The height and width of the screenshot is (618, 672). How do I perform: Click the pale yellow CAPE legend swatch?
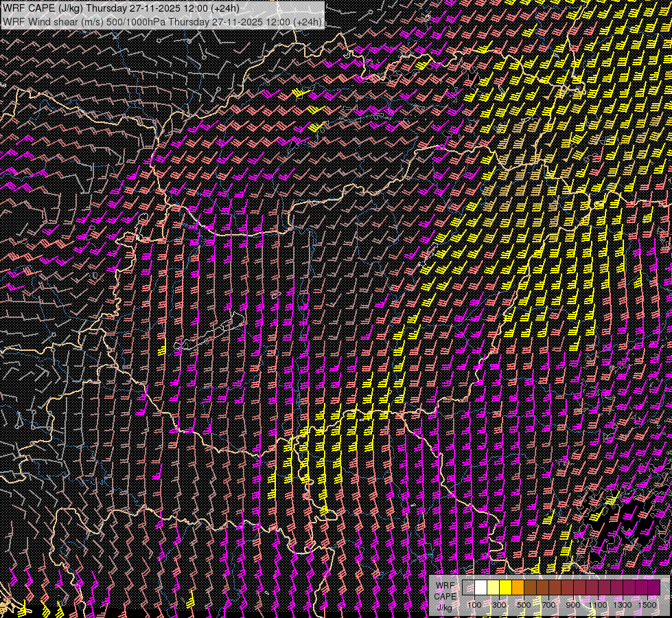(x=494, y=587)
